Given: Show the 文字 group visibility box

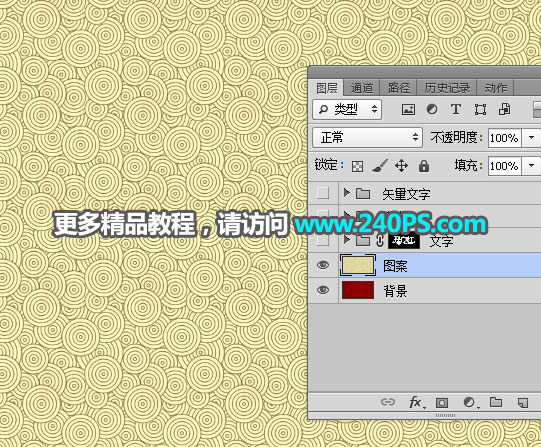Looking at the screenshot, I should (x=323, y=240).
